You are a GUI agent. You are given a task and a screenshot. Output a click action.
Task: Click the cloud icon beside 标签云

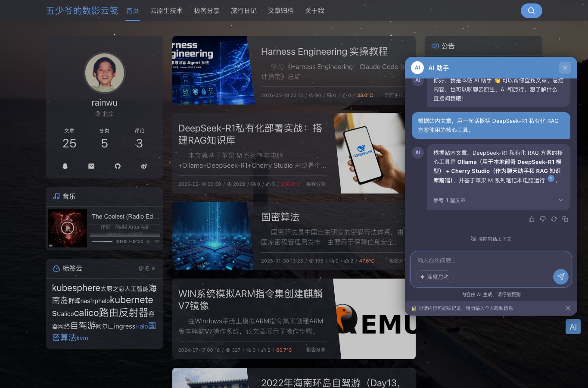[56, 268]
